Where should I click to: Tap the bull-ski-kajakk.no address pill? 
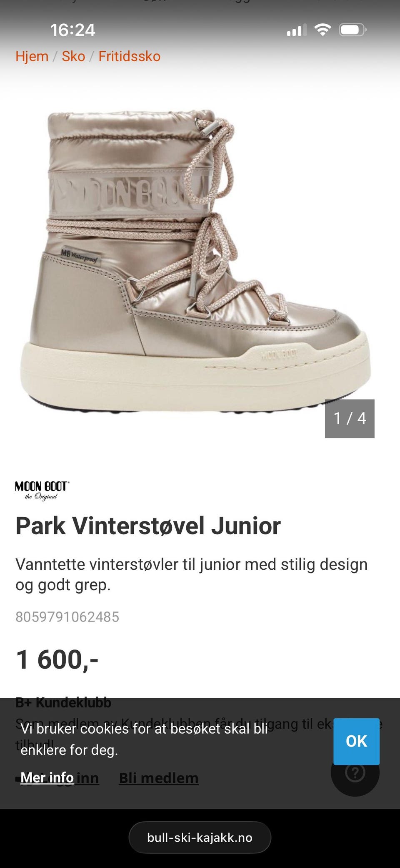(x=200, y=838)
